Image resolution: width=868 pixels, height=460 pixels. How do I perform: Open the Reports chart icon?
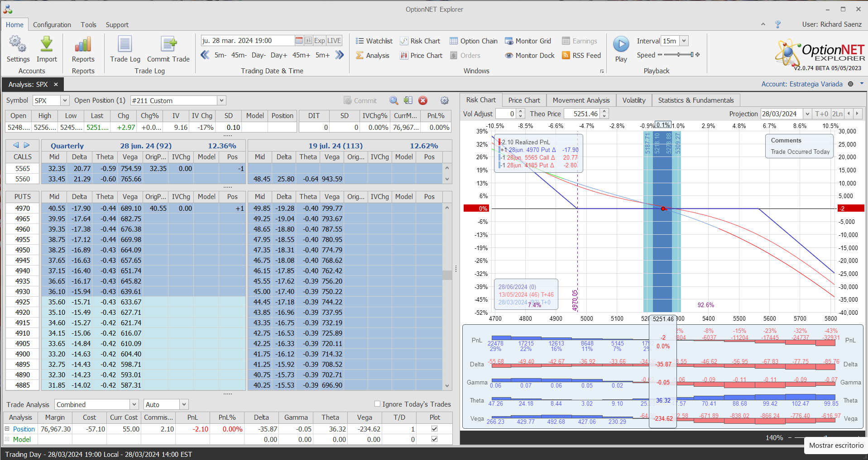(x=83, y=45)
